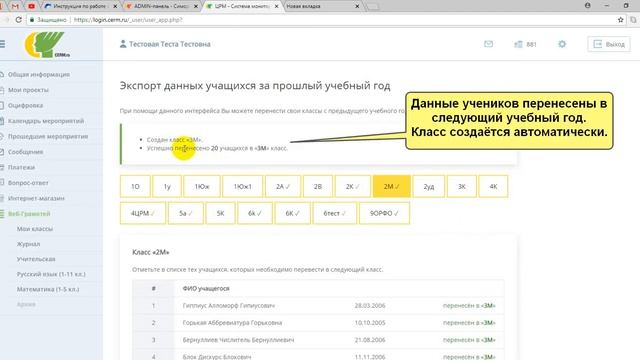Open Архив submenu item

26,304
